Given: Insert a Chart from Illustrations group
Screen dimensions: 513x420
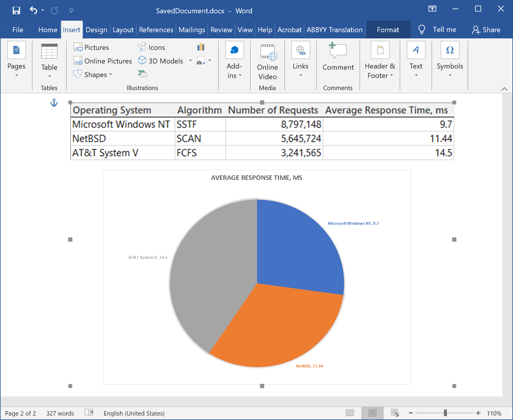Looking at the screenshot, I should click(x=201, y=47).
